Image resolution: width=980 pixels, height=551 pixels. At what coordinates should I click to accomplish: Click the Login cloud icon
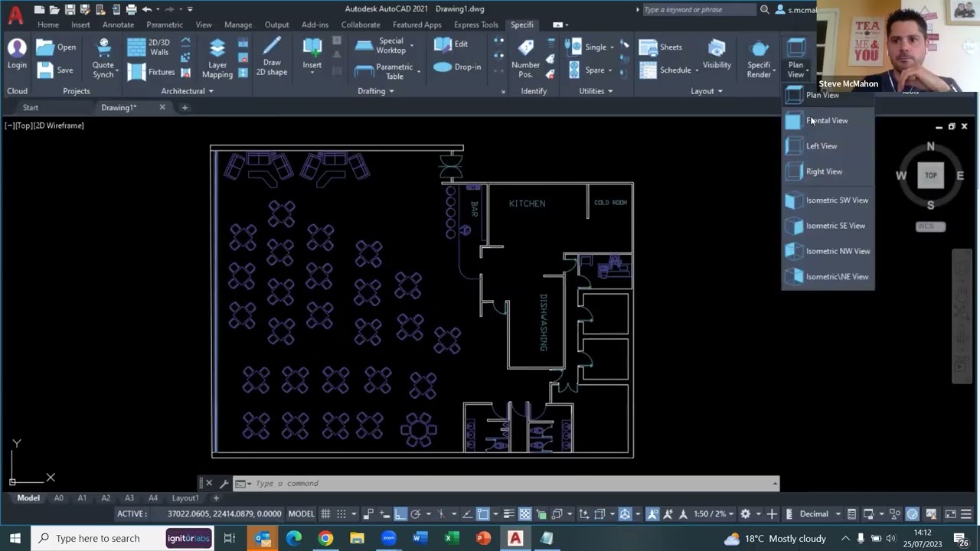tap(17, 54)
